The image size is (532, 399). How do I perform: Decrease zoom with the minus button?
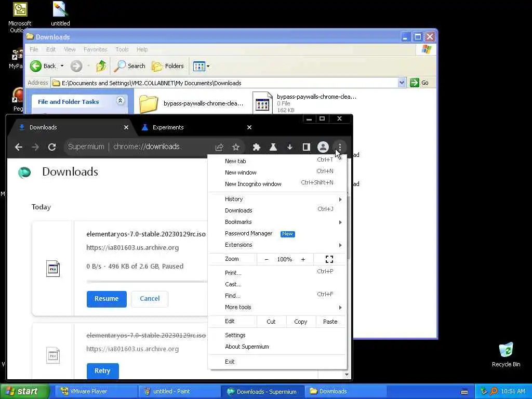pyautogui.click(x=267, y=259)
